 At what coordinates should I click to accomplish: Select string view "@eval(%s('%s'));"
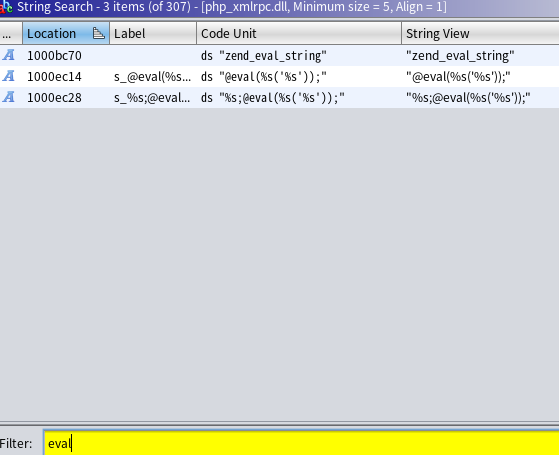click(x=458, y=77)
